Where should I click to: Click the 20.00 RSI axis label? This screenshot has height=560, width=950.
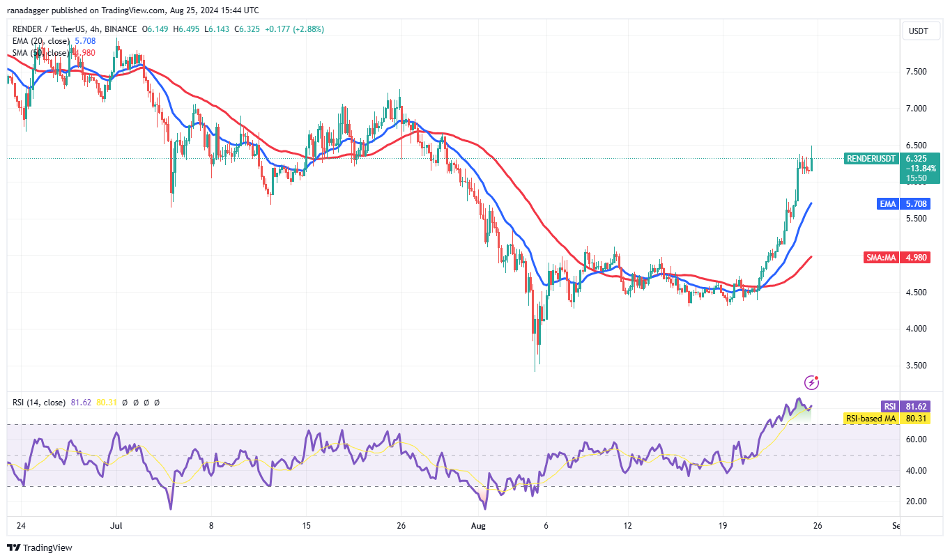click(916, 501)
